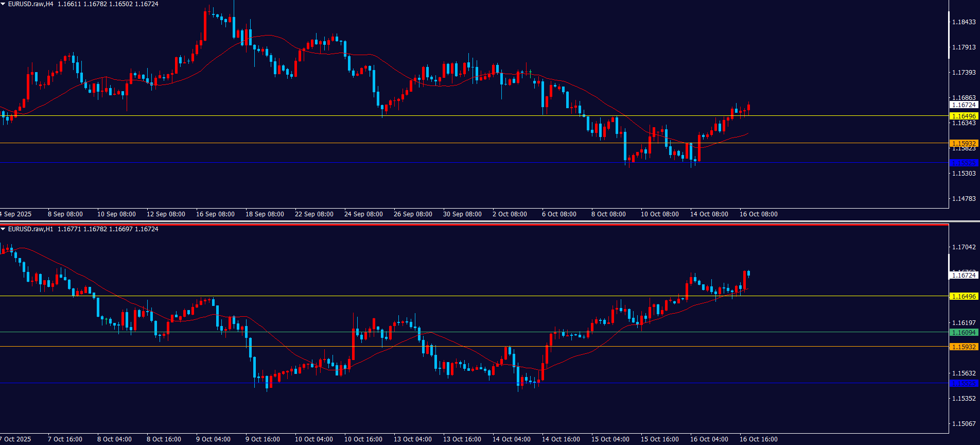
Task: Click the blue price tag on H4 chart
Action: 964,163
